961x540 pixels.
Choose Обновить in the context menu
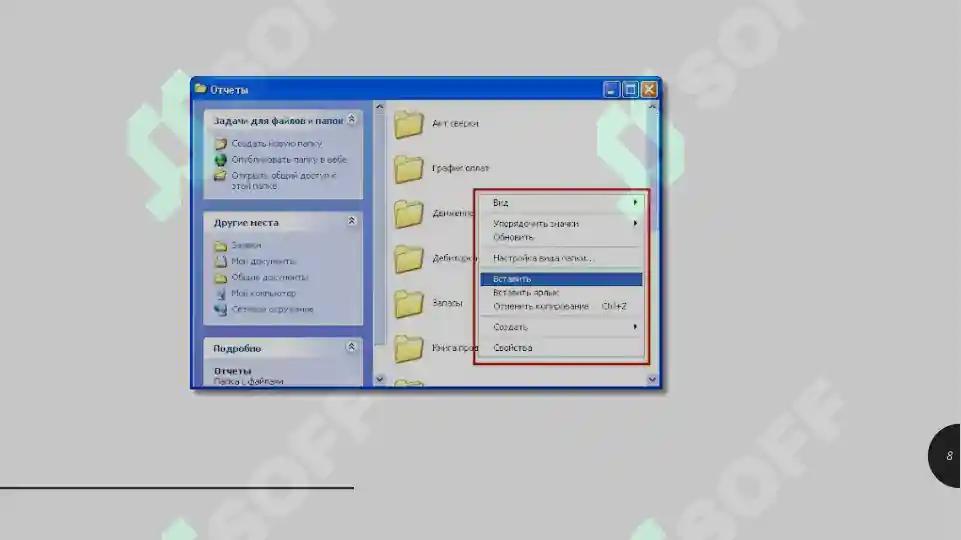tap(561, 237)
